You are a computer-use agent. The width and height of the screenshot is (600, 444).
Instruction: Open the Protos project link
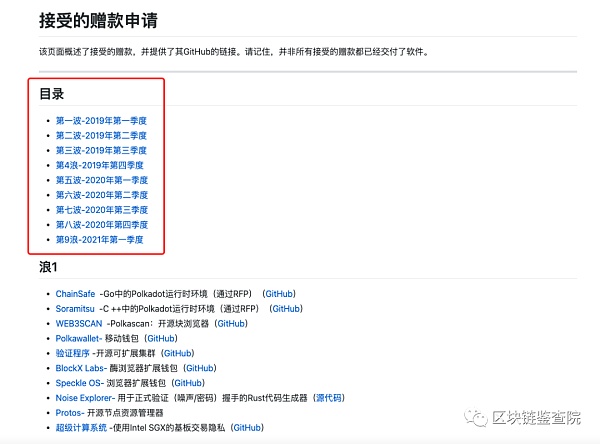click(69, 413)
